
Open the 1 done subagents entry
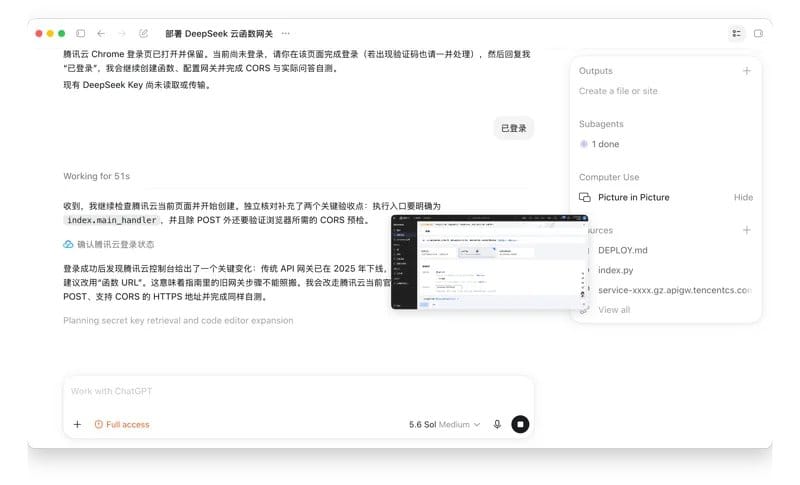click(x=599, y=144)
